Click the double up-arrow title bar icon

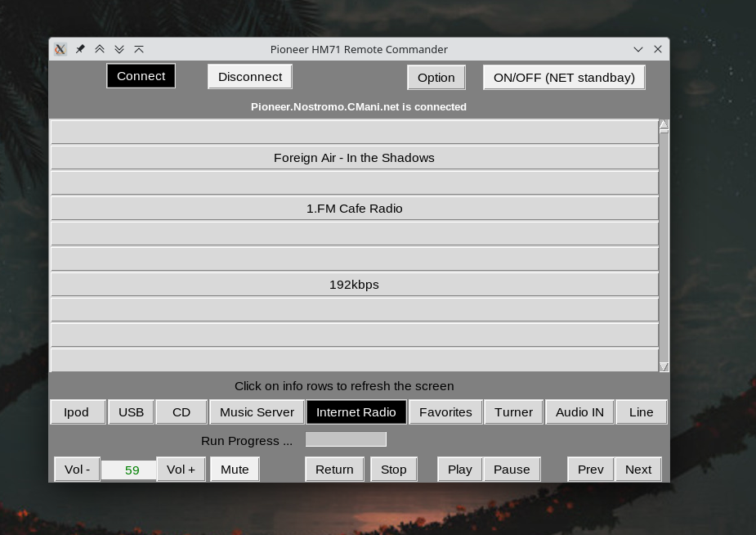100,49
